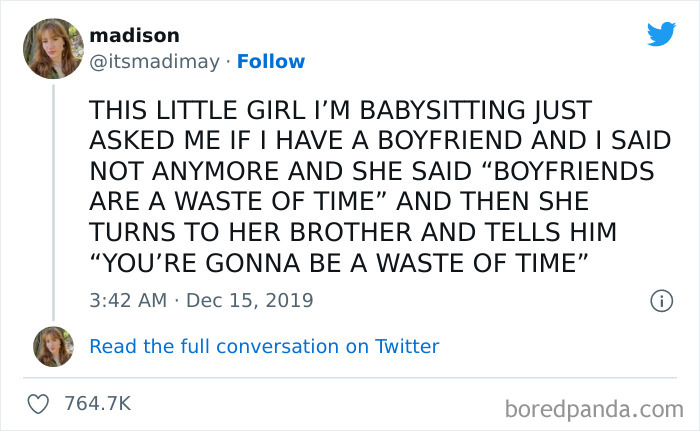Click the 764.7K like count
Image resolution: width=700 pixels, height=431 pixels.
(x=97, y=405)
